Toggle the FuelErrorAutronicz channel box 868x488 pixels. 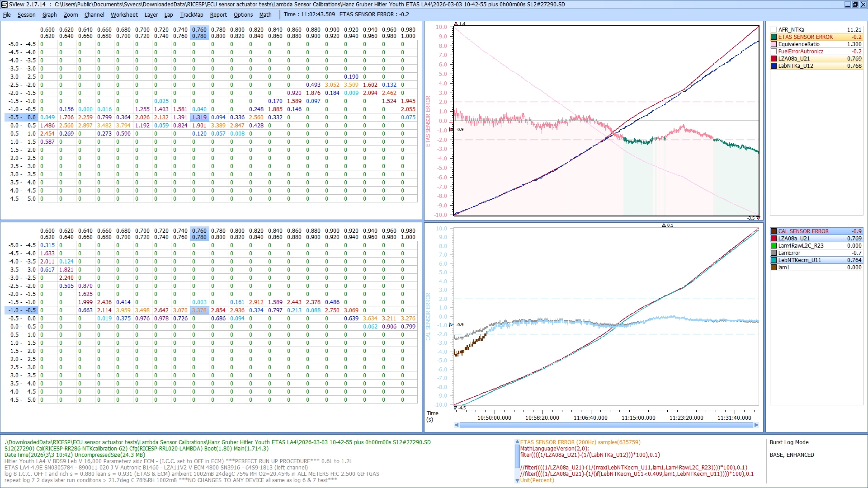coord(774,52)
